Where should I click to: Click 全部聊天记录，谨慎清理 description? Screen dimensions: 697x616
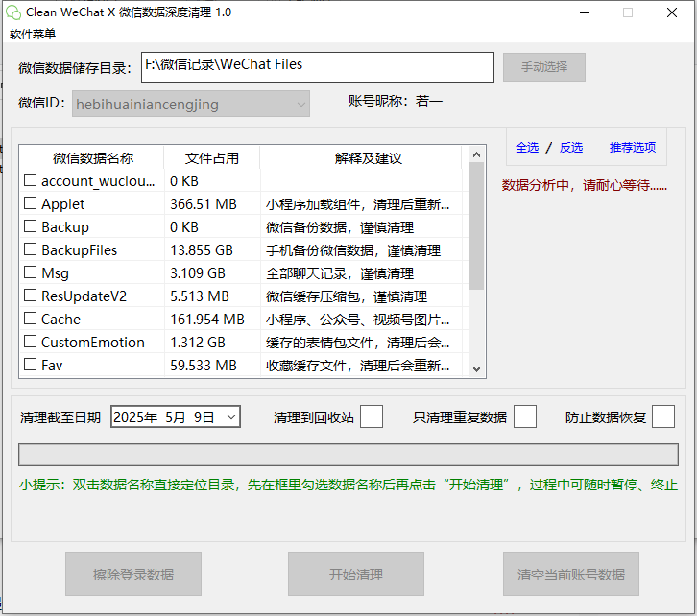pyautogui.click(x=340, y=273)
